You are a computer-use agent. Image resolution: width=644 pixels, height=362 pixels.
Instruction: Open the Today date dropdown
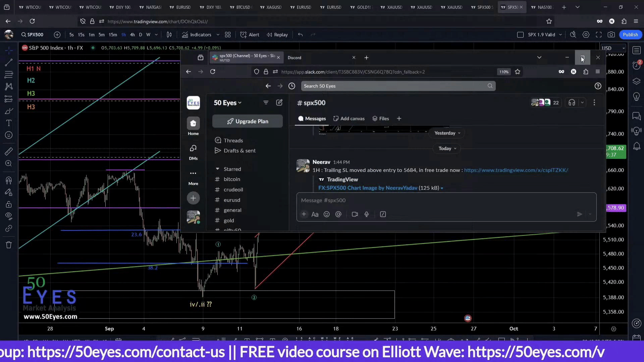(447, 148)
